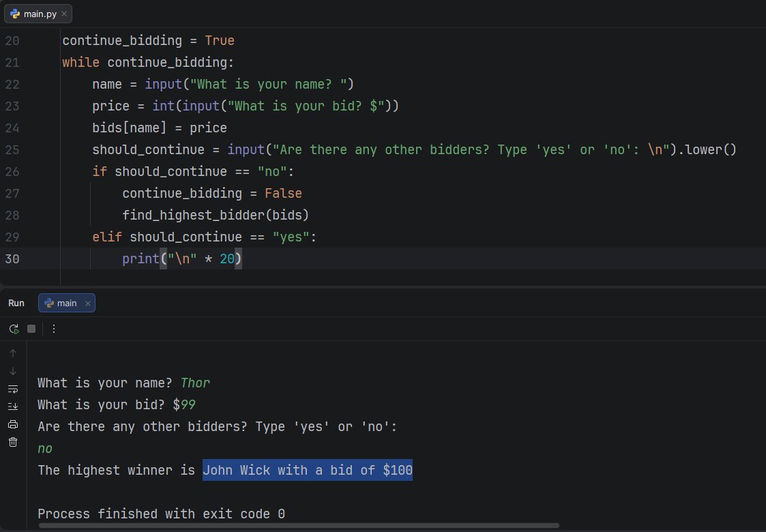
Task: Click highlighted 'John Wick with a bid of $100'
Action: tap(308, 470)
